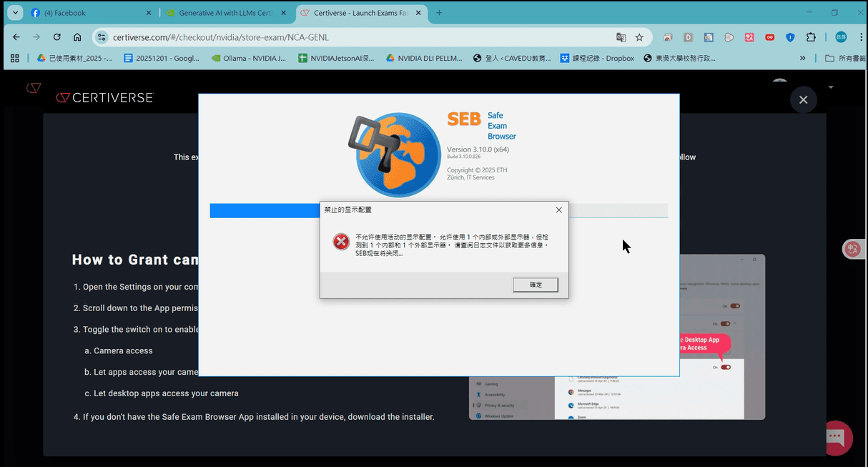Open the Ollama - NVIDIA bookmark
The height and width of the screenshot is (467, 868).
(249, 58)
